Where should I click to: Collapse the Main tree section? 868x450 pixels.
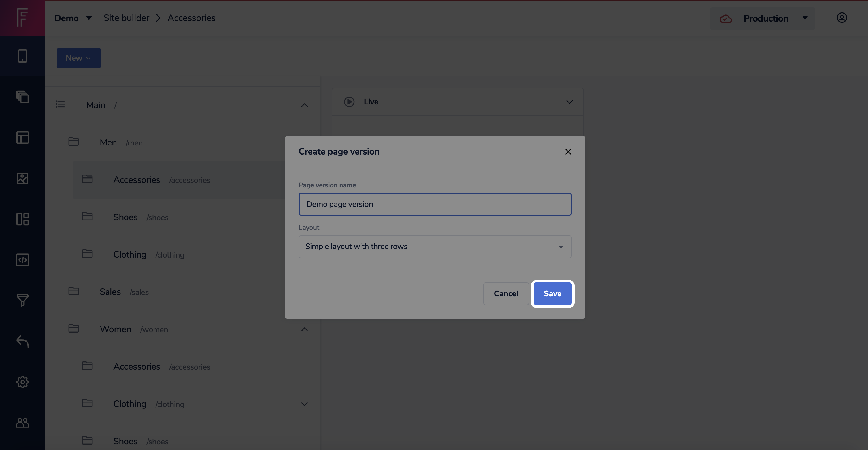click(304, 105)
